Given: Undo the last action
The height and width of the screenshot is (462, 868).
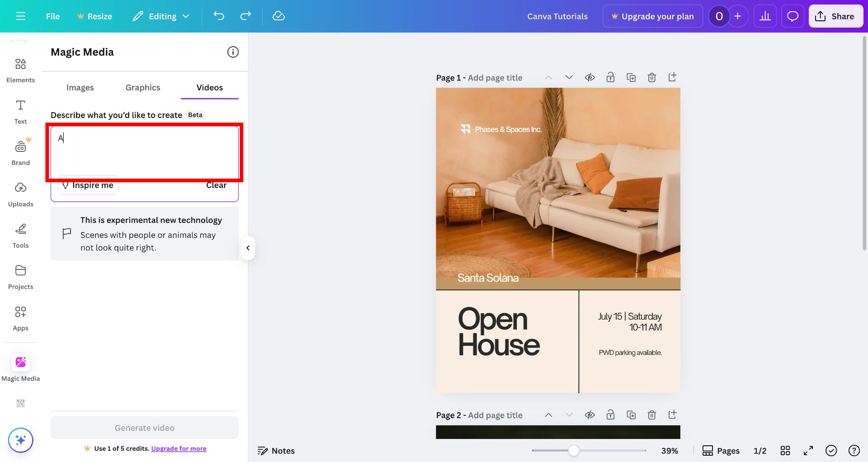Looking at the screenshot, I should click(219, 16).
